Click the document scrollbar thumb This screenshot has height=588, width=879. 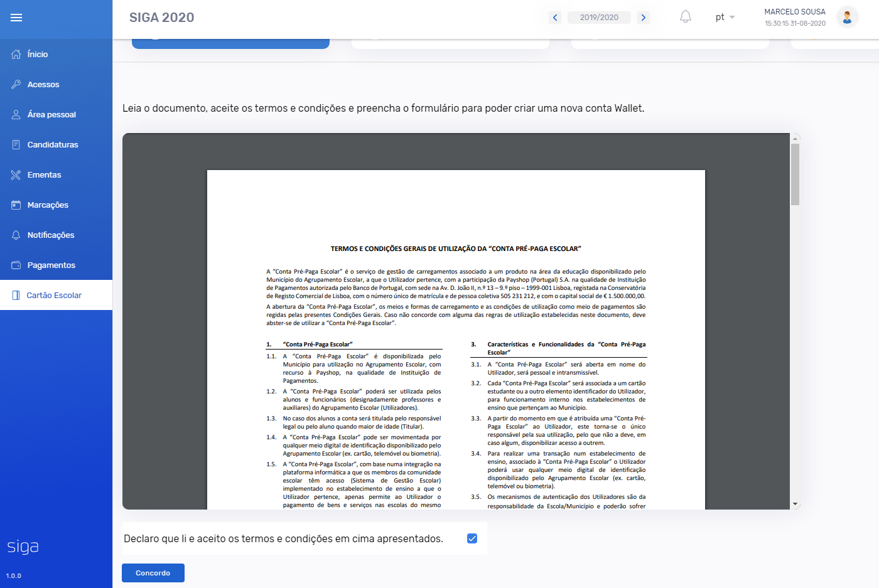pos(795,174)
